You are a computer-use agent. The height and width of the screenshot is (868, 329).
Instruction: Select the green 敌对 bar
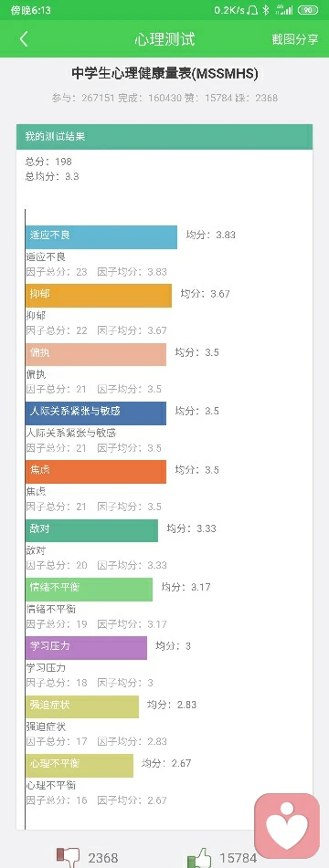coord(92,530)
